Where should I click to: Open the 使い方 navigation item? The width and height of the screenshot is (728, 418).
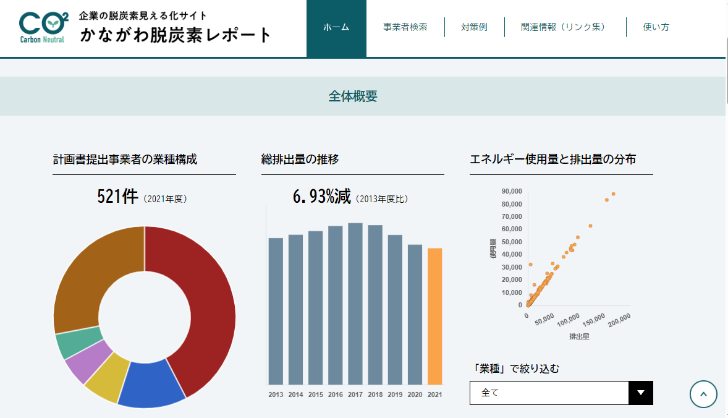point(656,28)
